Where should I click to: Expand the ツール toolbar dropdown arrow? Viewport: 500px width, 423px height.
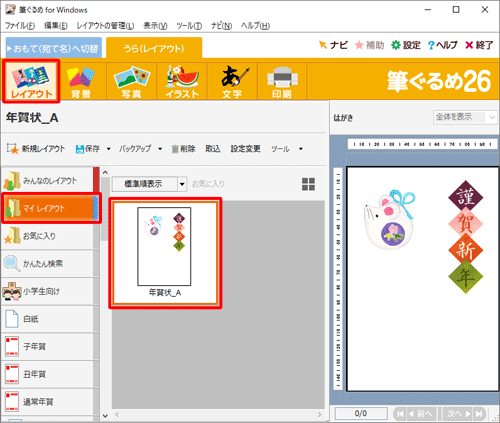point(301,149)
